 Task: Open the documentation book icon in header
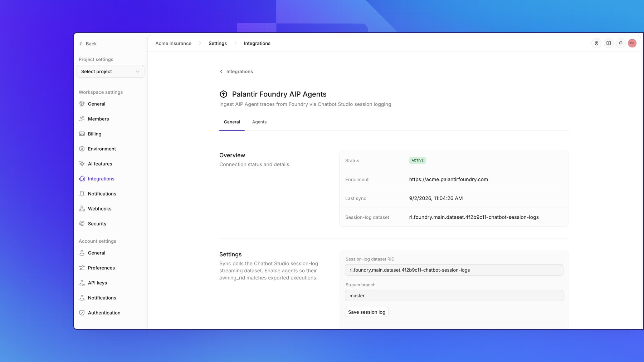click(x=609, y=43)
